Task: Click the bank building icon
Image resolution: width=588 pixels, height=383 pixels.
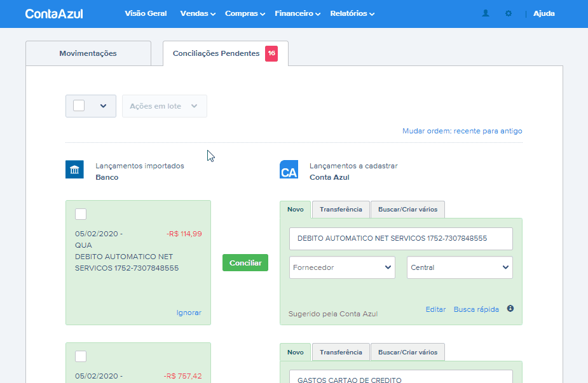Action: click(x=74, y=170)
